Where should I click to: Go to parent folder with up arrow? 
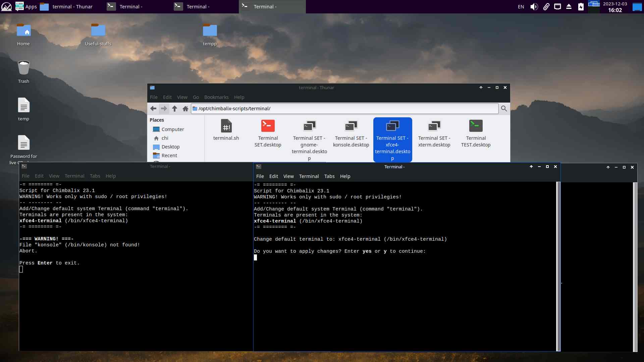click(x=174, y=109)
